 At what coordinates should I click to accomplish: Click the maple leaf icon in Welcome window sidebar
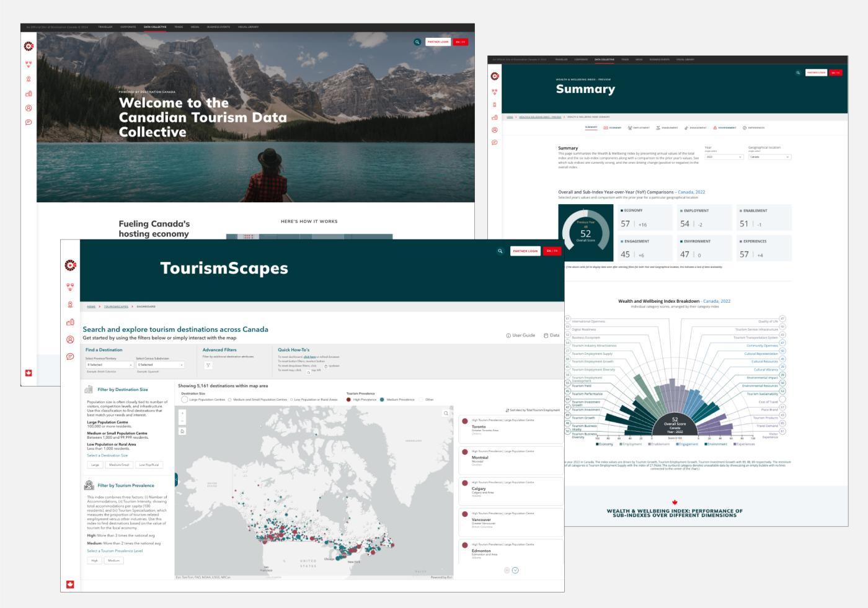click(29, 373)
